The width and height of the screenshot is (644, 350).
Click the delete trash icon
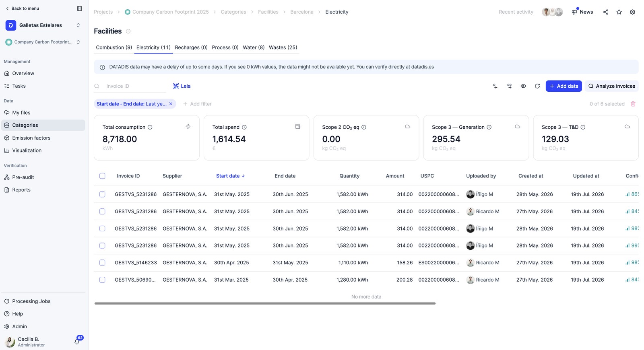pos(633,104)
